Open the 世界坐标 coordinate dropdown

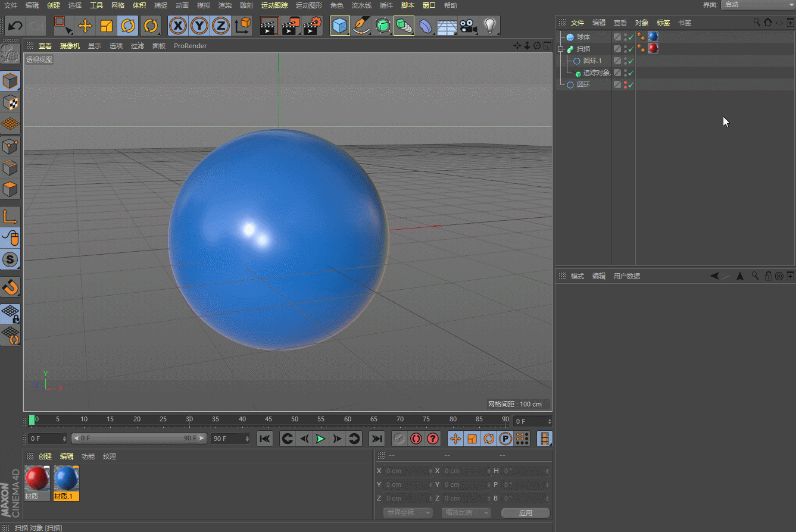pos(407,513)
